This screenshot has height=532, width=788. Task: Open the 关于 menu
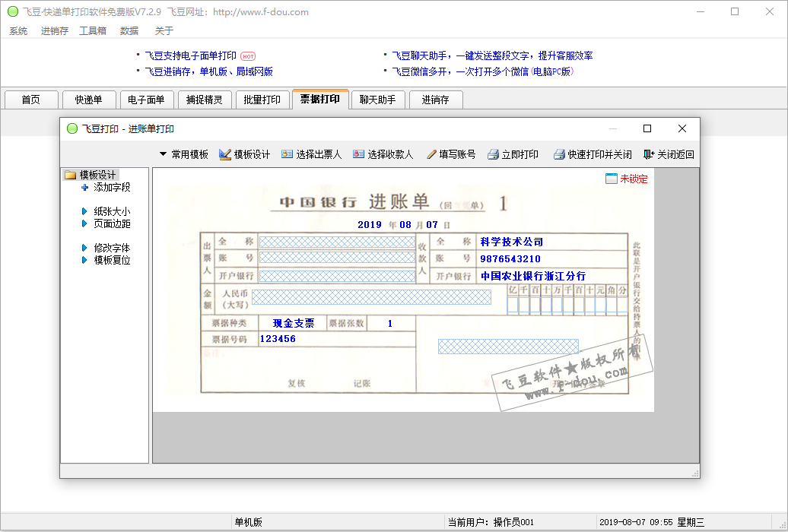tap(164, 30)
